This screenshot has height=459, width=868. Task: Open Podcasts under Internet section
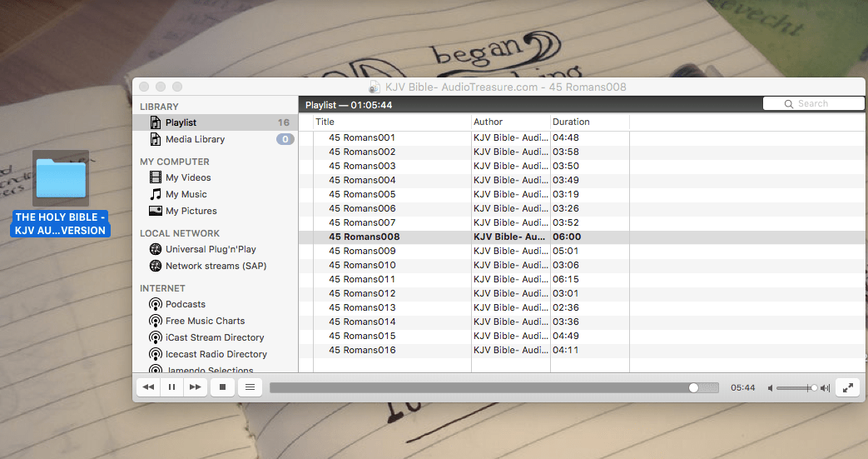point(185,304)
